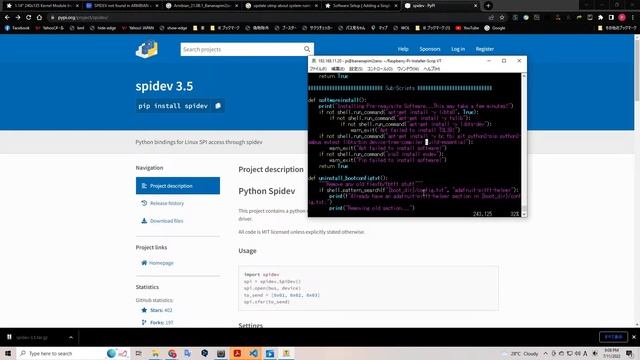The width and height of the screenshot is (640, 360).
Task: Show hidden system tray icons
Action: point(546,353)
